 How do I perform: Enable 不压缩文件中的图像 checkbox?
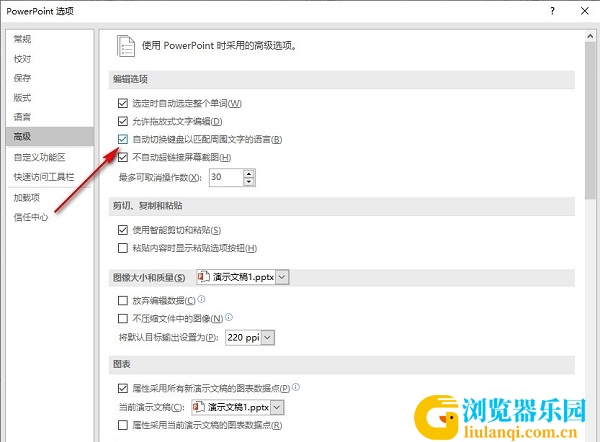[122, 318]
